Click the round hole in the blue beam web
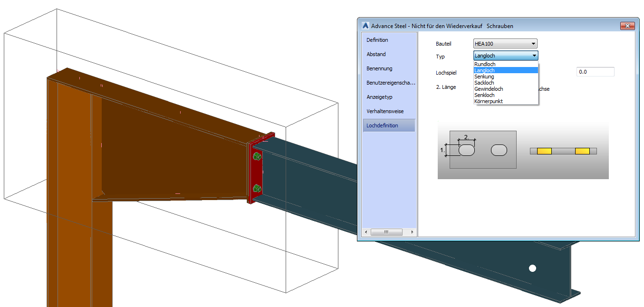Viewport: 644px width, 307px height. tap(532, 269)
